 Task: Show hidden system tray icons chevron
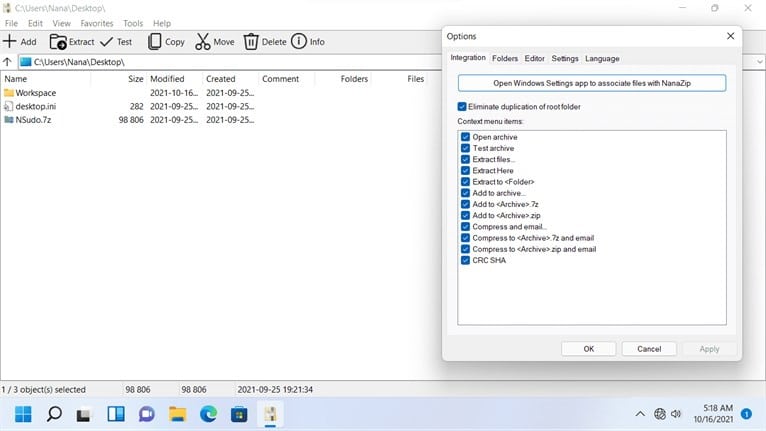(x=640, y=414)
